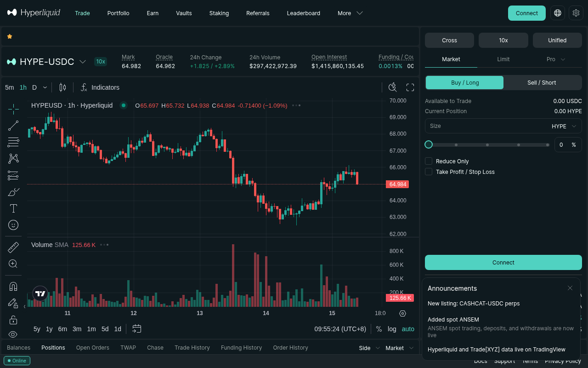Screen dimensions: 588x368
Task: Click the size percentage slider handle
Action: point(429,144)
